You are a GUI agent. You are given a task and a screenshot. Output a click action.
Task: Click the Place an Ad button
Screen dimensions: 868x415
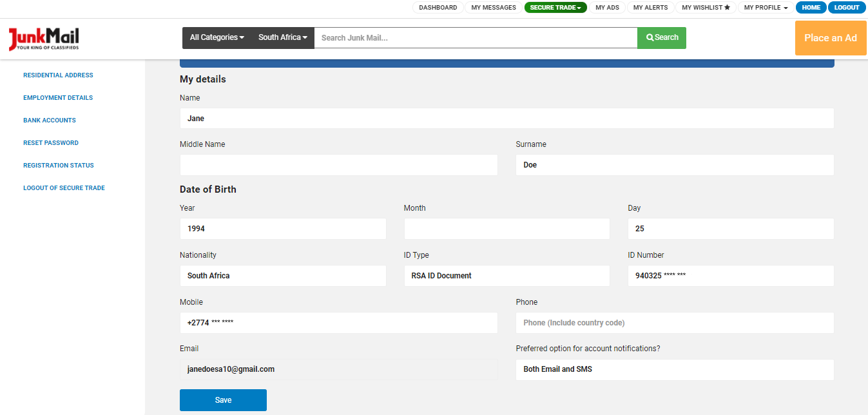(830, 38)
